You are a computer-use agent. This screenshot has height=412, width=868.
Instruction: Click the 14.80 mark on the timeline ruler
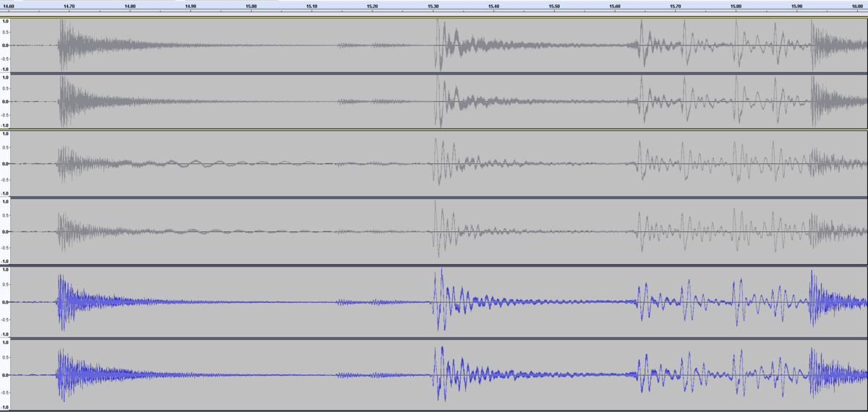129,7
